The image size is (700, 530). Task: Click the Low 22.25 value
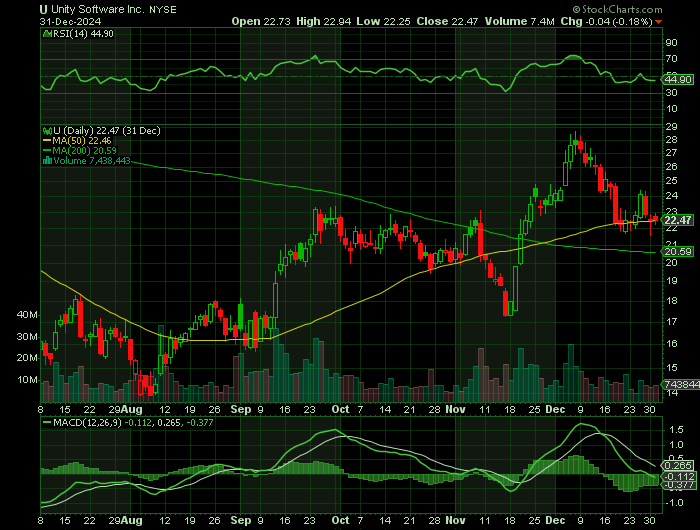383,21
